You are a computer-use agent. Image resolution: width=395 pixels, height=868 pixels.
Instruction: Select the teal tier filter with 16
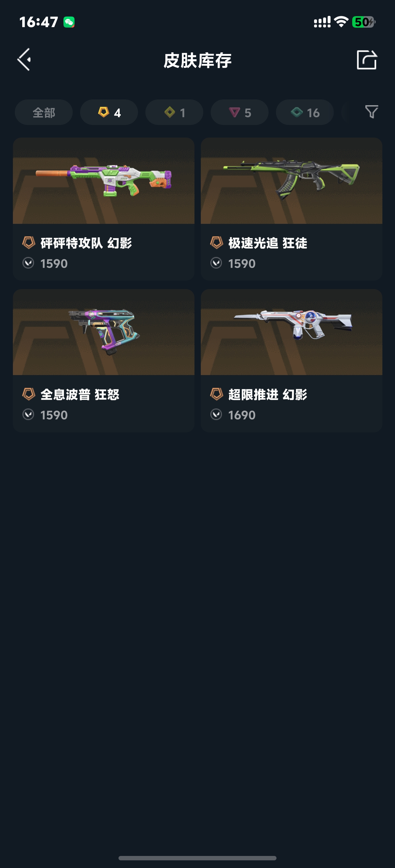tap(304, 112)
